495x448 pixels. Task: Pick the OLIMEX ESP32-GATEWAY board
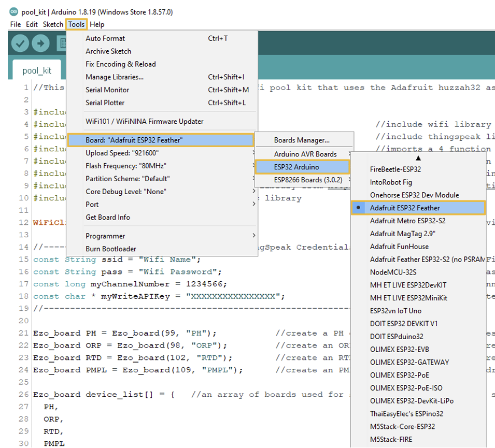(x=418, y=362)
